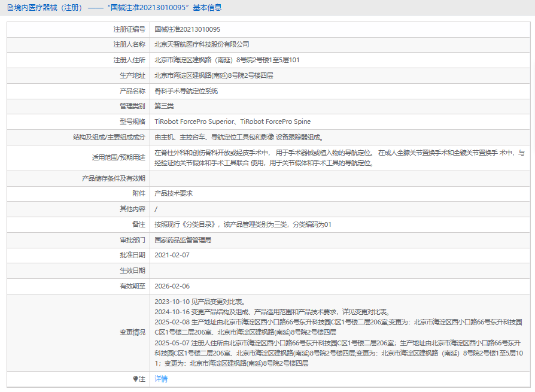
Task: Click the bulb icon beside 注 label
Action: click(135, 379)
